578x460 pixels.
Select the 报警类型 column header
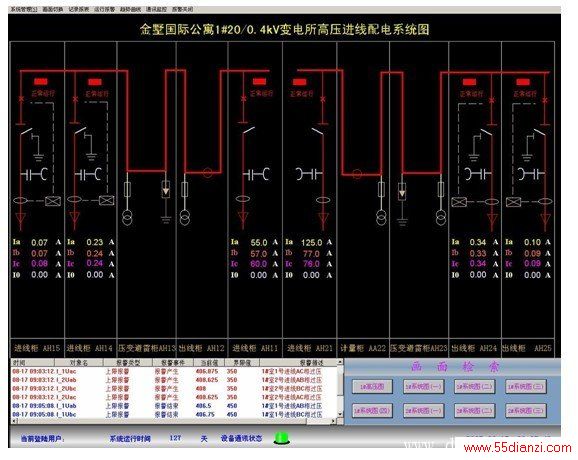[128, 362]
